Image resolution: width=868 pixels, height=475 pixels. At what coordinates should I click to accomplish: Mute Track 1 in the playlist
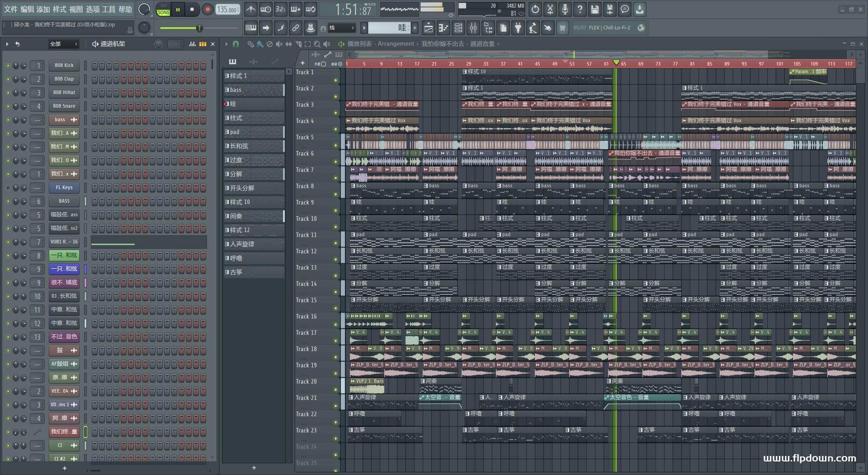(335, 81)
